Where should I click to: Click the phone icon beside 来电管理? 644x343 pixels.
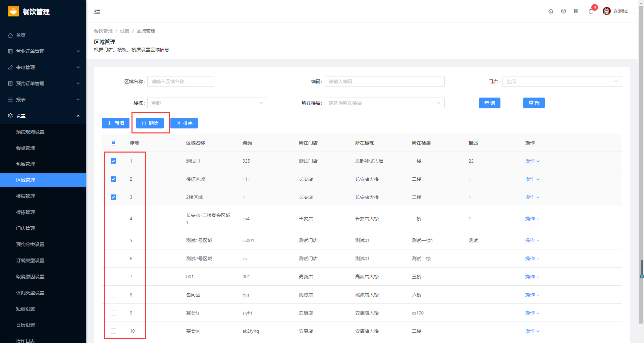(x=10, y=67)
